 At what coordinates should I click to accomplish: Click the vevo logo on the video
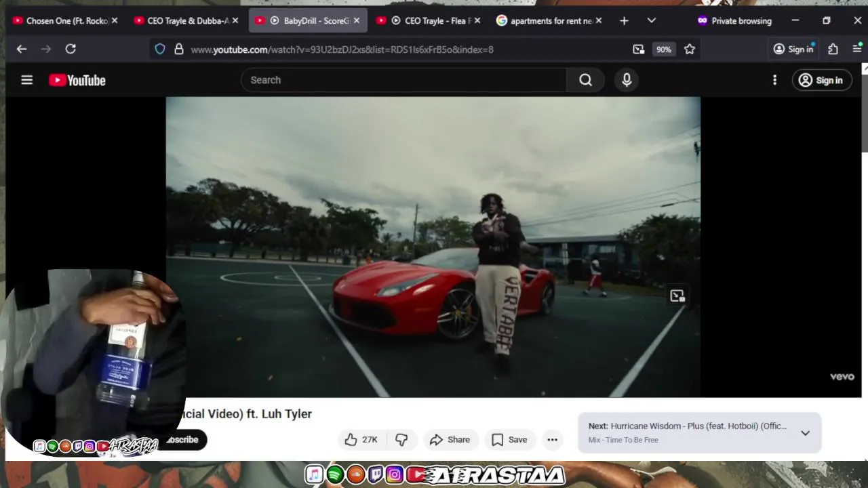coord(842,377)
